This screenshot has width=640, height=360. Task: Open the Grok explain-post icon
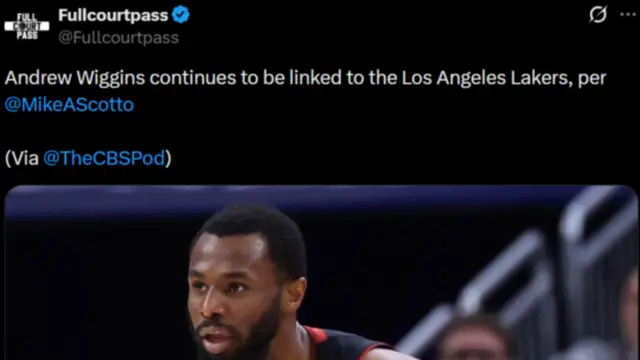598,14
